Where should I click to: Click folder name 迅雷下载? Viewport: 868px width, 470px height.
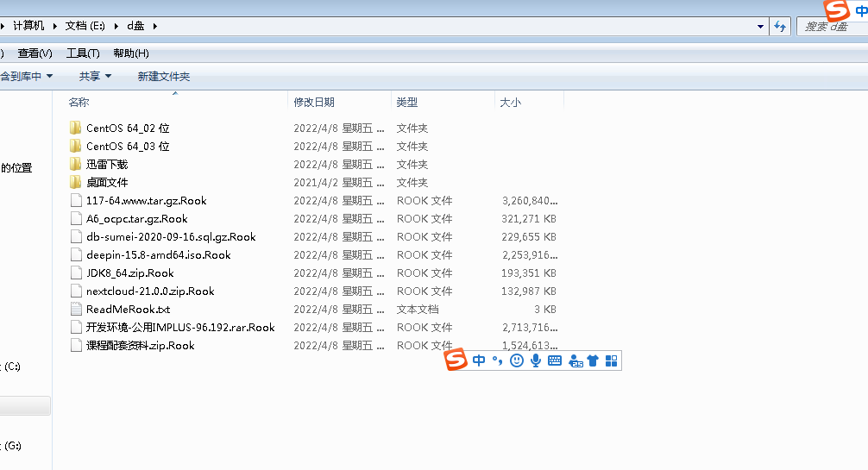click(107, 165)
